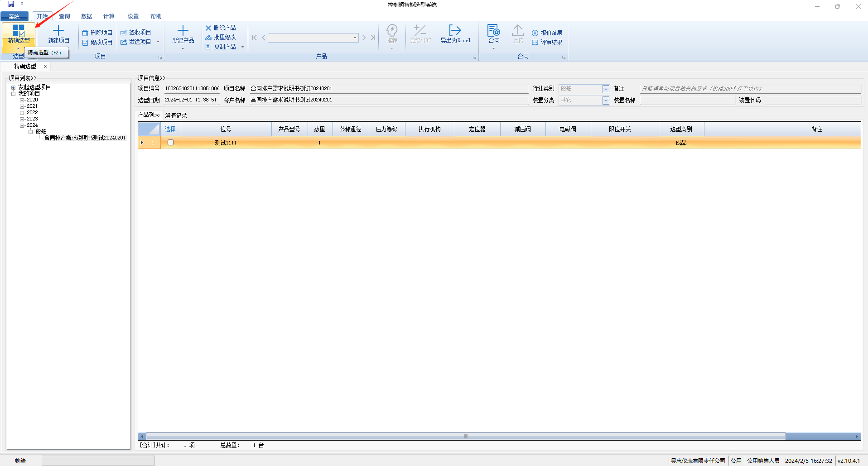Click the 精确选型 icon in ribbon

click(x=19, y=31)
